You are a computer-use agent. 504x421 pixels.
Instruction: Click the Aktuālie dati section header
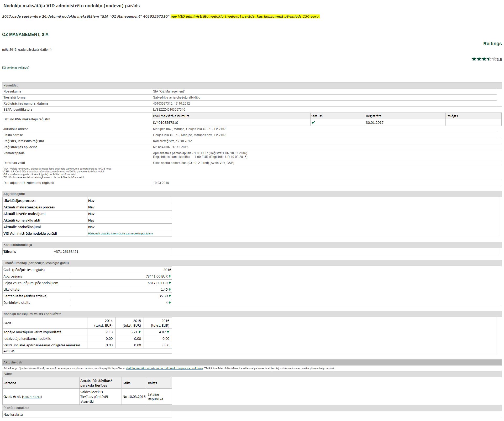13,362
